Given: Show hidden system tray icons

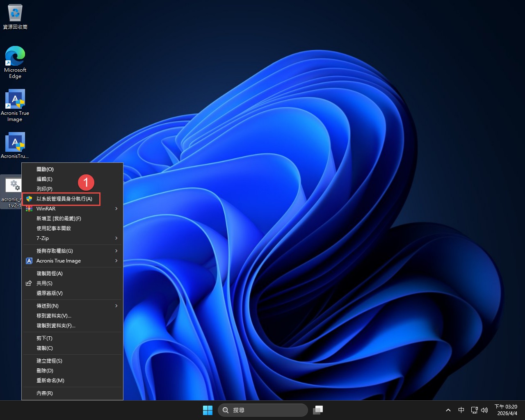Looking at the screenshot, I should pyautogui.click(x=448, y=410).
